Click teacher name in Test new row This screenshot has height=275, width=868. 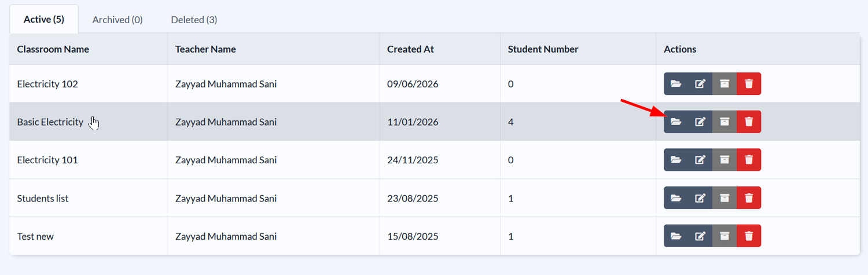tap(226, 236)
